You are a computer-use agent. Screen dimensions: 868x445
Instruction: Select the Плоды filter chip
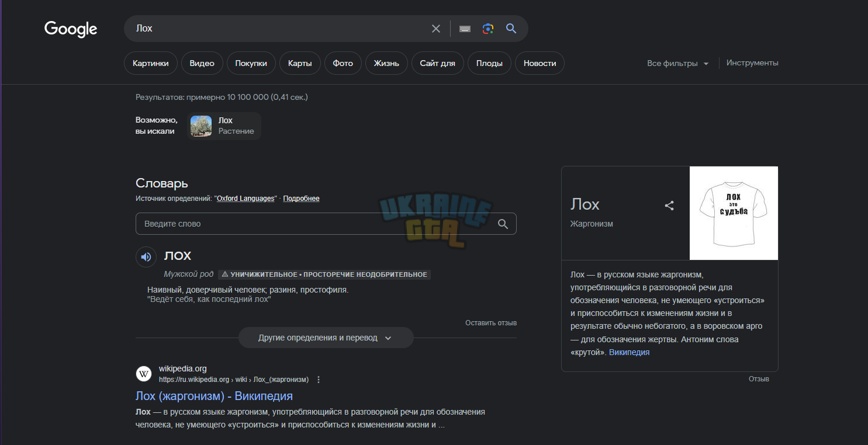pos(489,63)
